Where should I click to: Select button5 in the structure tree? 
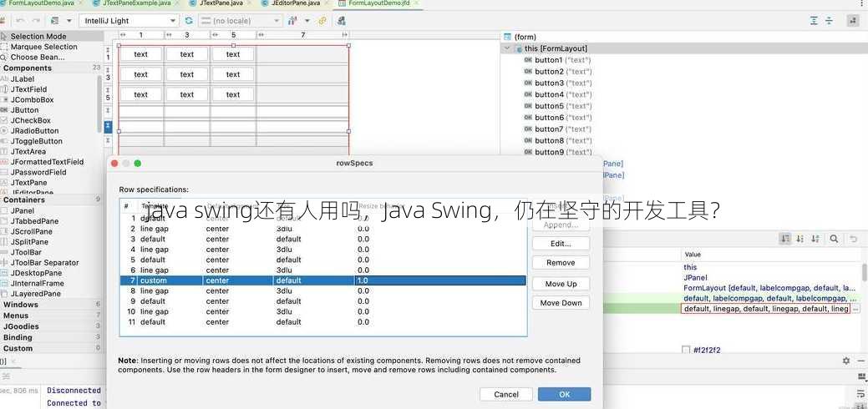[x=557, y=106]
